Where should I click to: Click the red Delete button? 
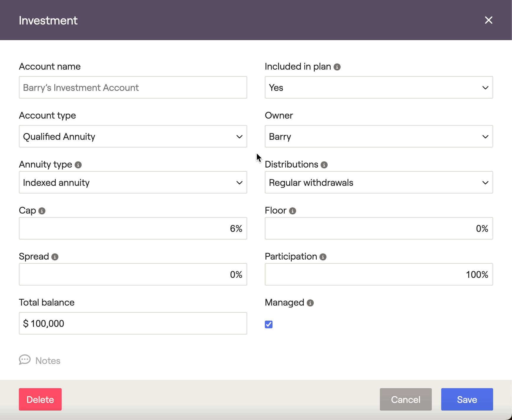(x=40, y=399)
